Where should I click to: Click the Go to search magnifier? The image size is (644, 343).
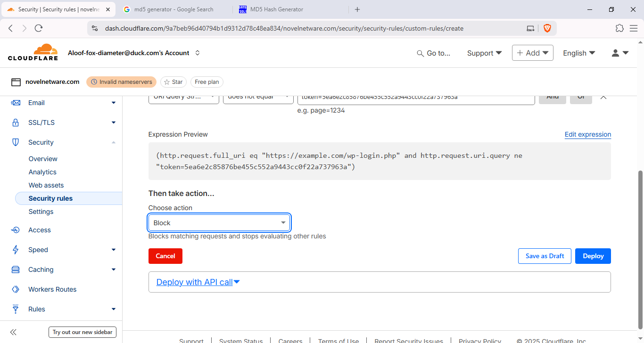(420, 54)
